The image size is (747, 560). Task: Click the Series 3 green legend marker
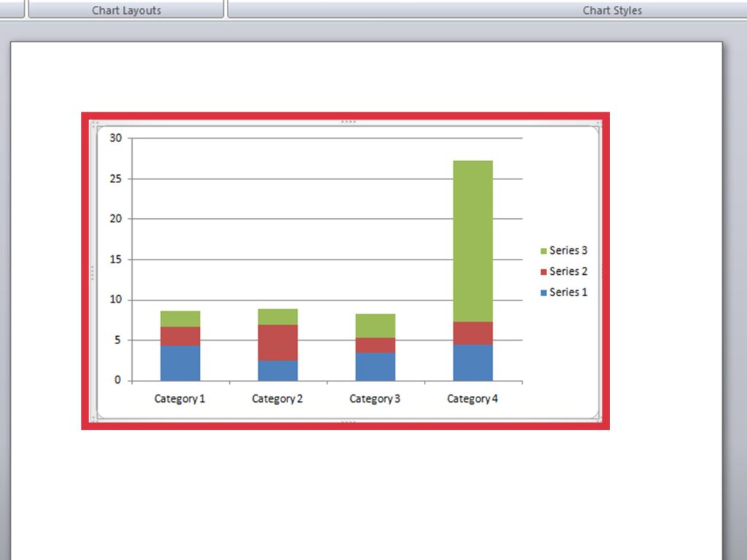click(x=543, y=251)
